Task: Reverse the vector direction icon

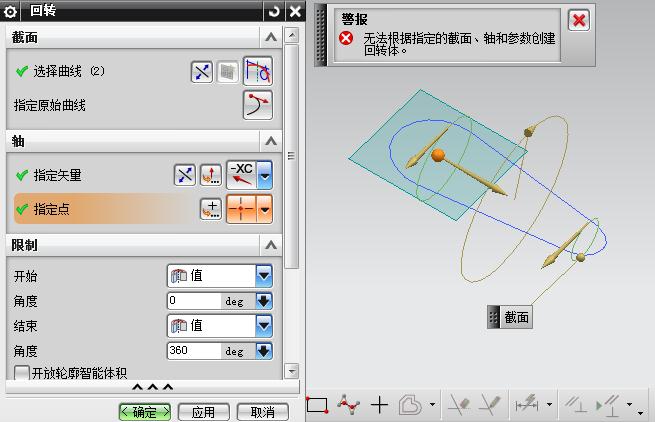Action: (185, 175)
